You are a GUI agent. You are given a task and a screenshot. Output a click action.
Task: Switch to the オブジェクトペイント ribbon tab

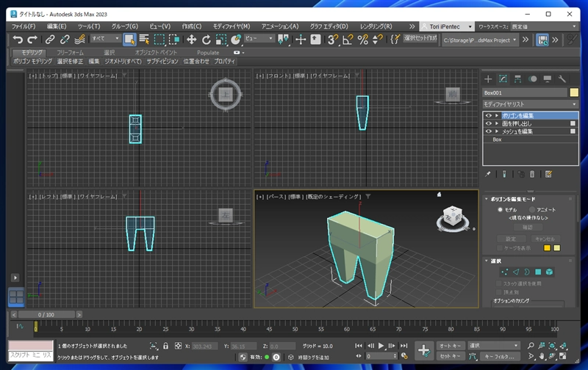(x=156, y=52)
